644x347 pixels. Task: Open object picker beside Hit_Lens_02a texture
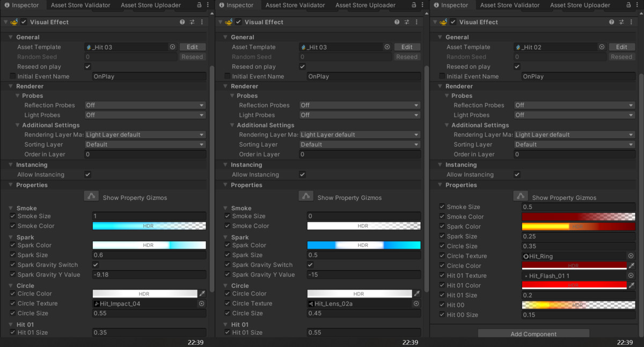click(x=416, y=303)
